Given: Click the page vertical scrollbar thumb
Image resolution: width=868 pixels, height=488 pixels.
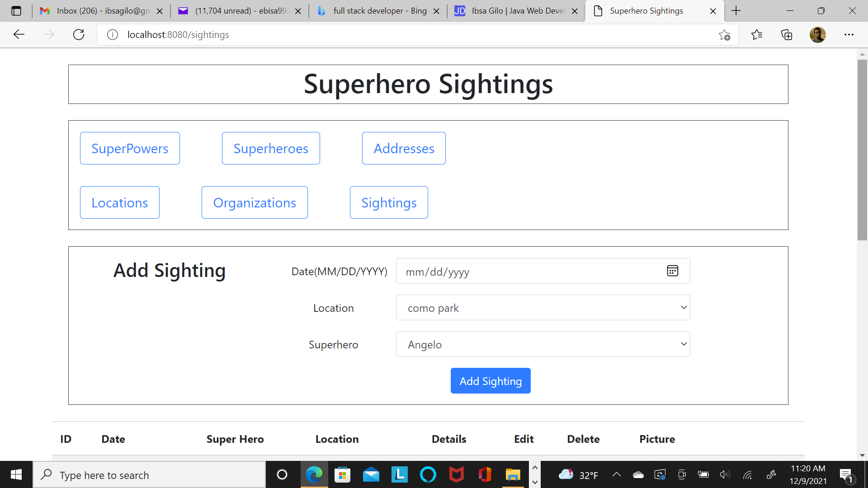Looking at the screenshot, I should coord(862,149).
